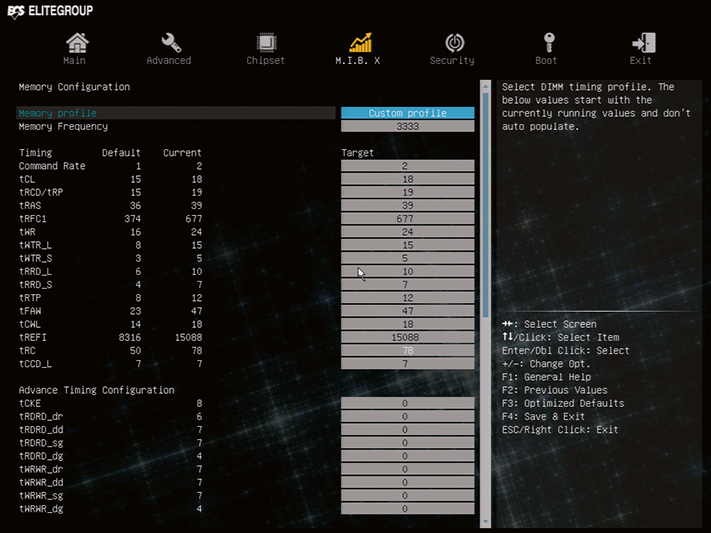Edit the tWRWR_sg target field
Viewport: 711px width, 533px height.
[408, 495]
